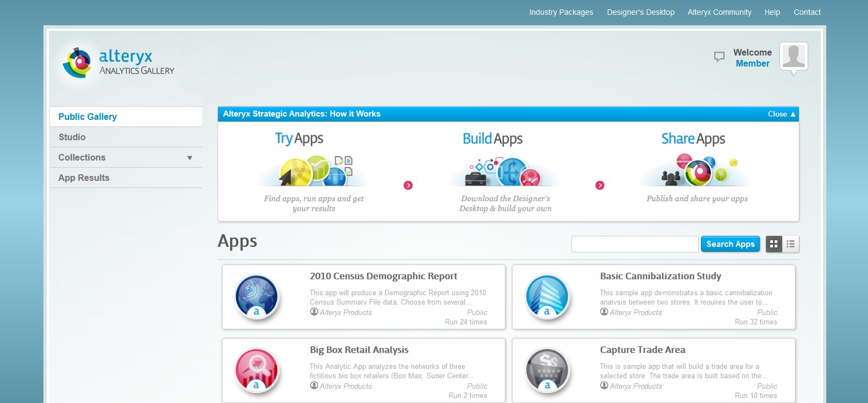Click the Apps section heading
Image resolution: width=868 pixels, height=403 pixels.
[x=237, y=241]
